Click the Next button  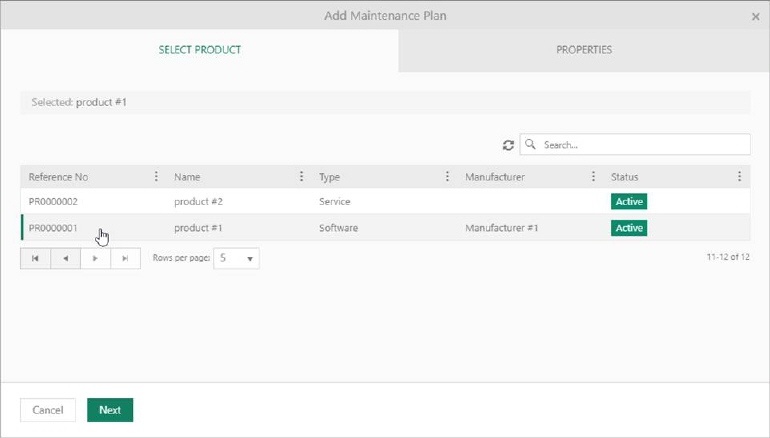click(x=110, y=410)
